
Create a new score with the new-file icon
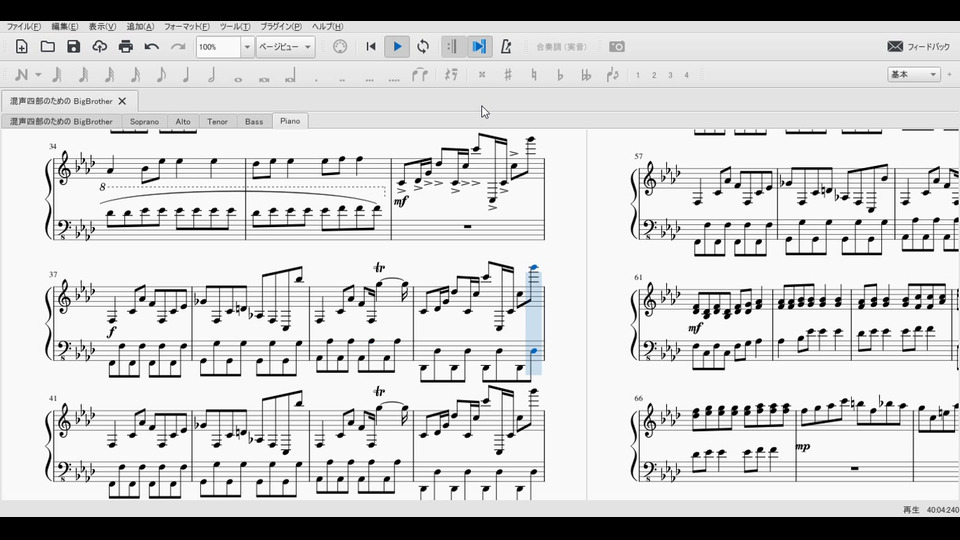click(21, 47)
